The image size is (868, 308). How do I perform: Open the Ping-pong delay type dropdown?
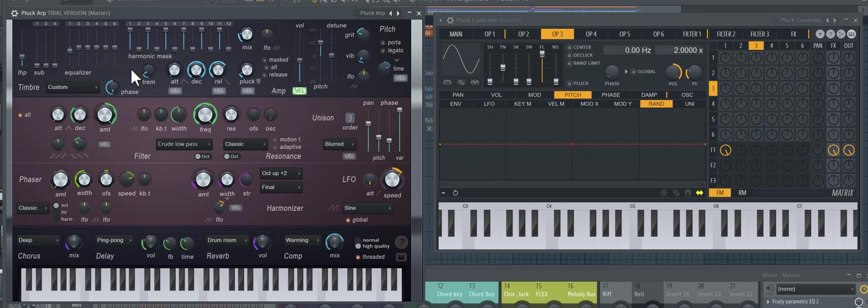pos(114,240)
